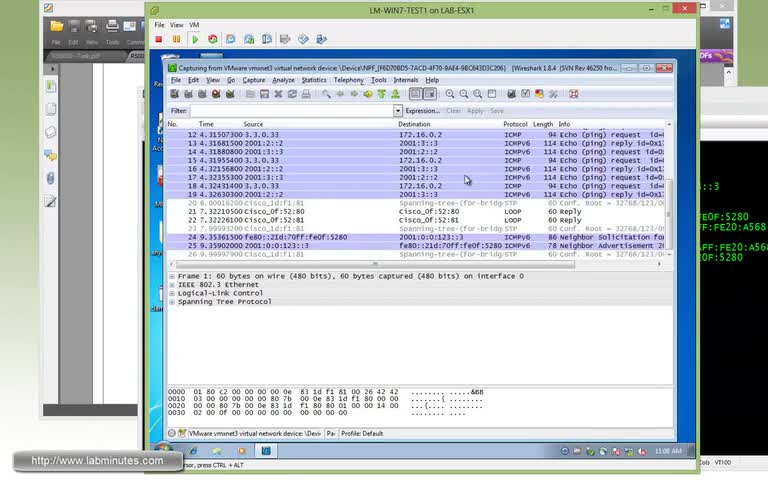Open the filter Expression... dialog

click(422, 111)
